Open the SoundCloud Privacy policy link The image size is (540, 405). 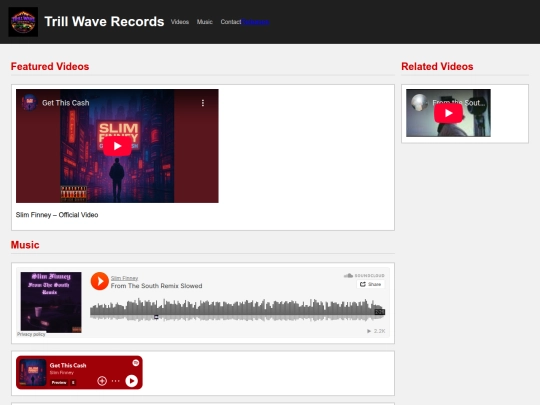tap(31, 334)
